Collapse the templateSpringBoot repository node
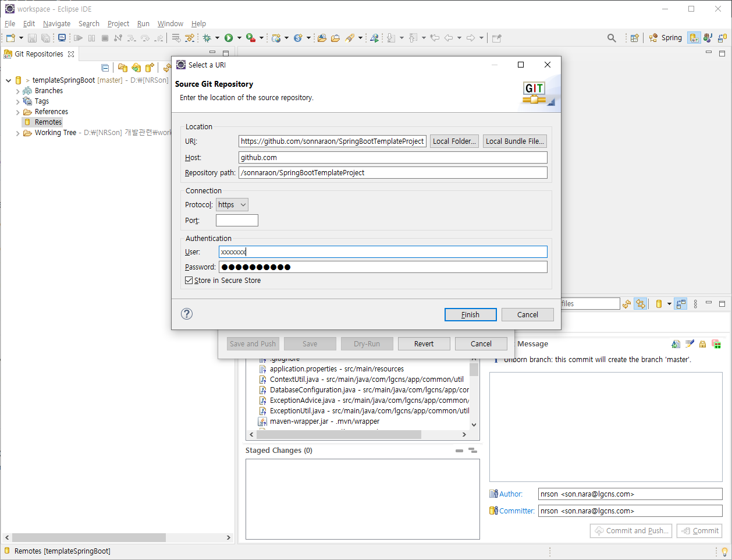732x560 pixels. tap(8, 80)
